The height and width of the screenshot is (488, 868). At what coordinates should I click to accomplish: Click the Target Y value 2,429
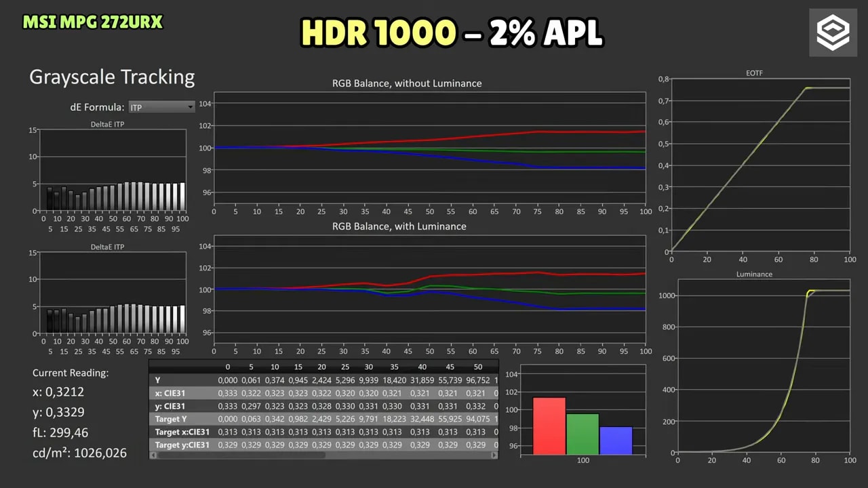tap(322, 419)
